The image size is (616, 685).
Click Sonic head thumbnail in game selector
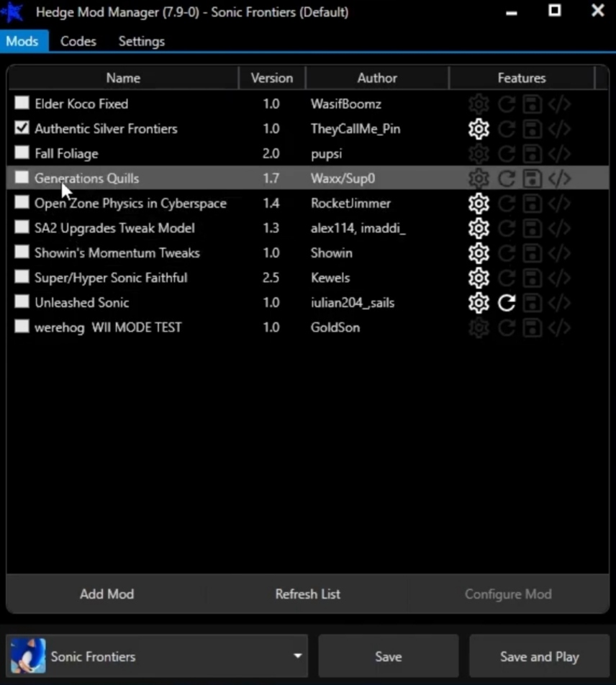pos(28,655)
